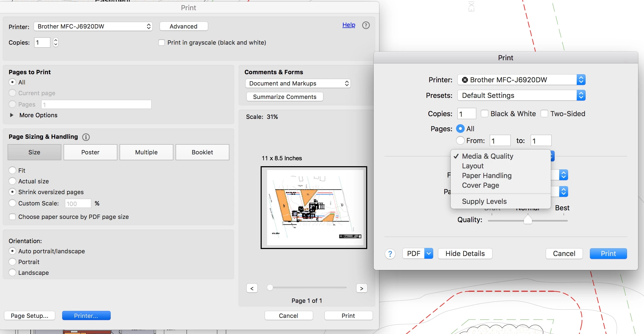Click the Page Sizing info icon
Screen dimensions: 644x334
(86, 137)
